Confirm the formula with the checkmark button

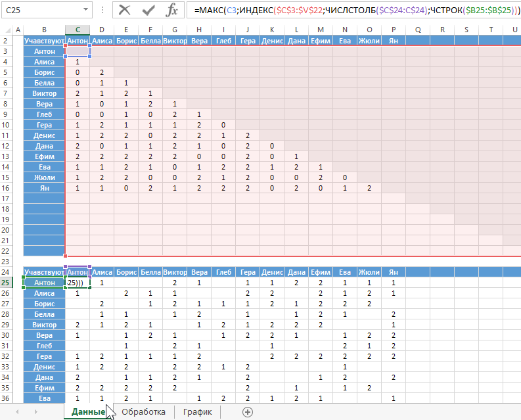click(148, 11)
